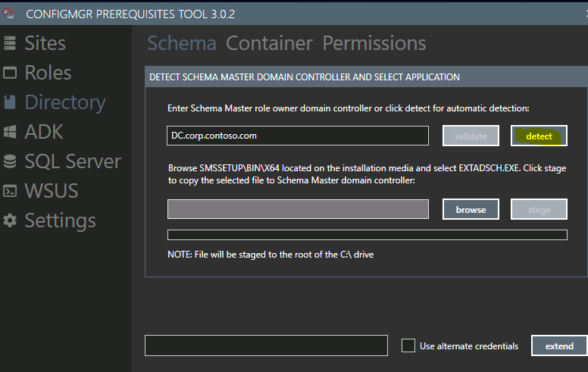Click the stage button

pos(539,209)
